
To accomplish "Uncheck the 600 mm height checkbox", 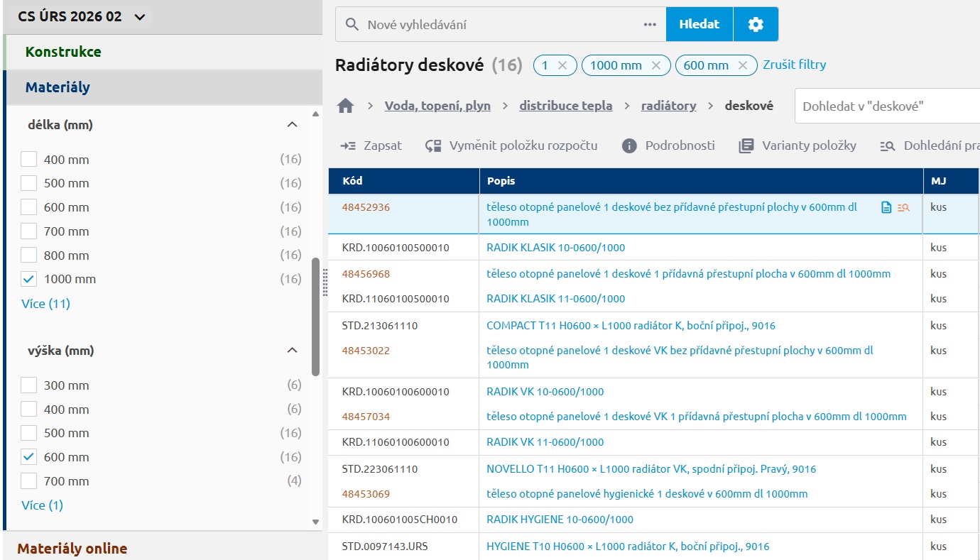I will [x=28, y=457].
